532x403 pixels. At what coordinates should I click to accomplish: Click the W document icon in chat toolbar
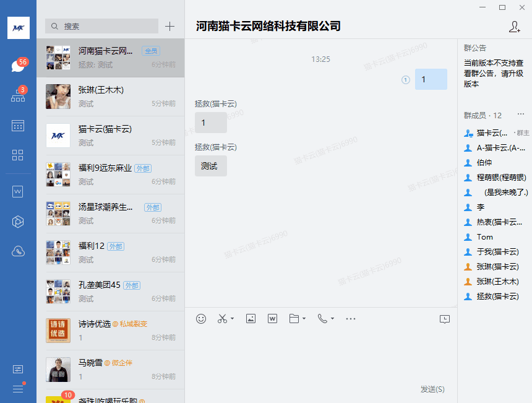272,319
